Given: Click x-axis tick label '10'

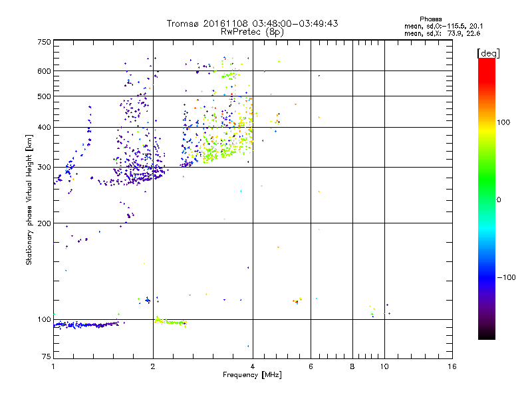Looking at the screenshot, I should 384,366.
